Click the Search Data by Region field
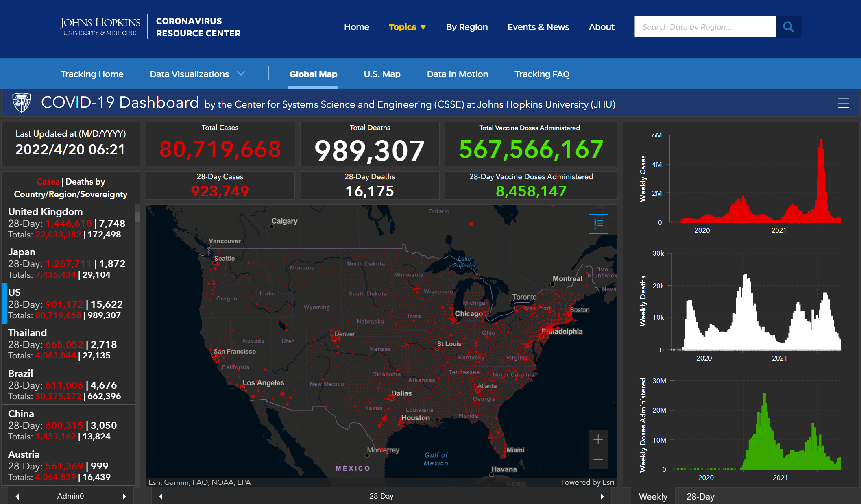Screen dimensions: 861x504 coord(704,27)
